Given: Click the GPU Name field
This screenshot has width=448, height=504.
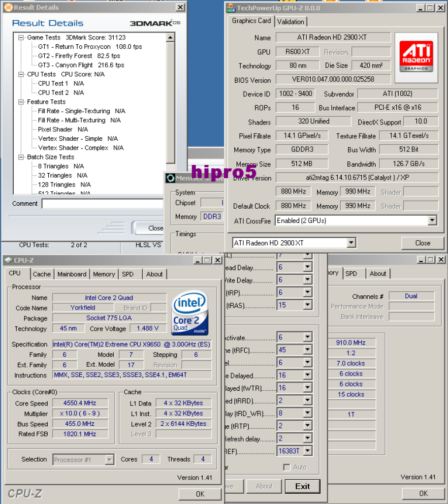Looking at the screenshot, I should point(333,37).
